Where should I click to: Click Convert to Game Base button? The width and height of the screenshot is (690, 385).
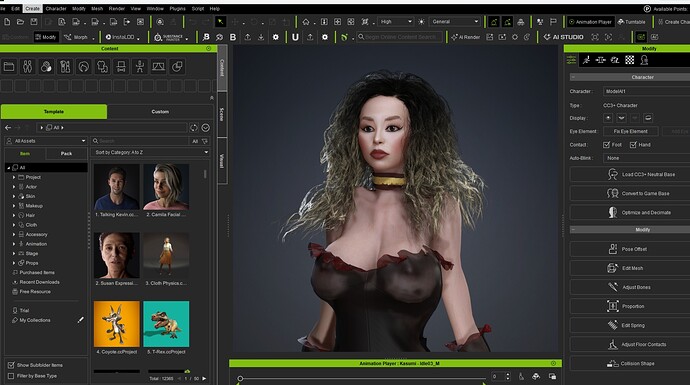coord(630,193)
